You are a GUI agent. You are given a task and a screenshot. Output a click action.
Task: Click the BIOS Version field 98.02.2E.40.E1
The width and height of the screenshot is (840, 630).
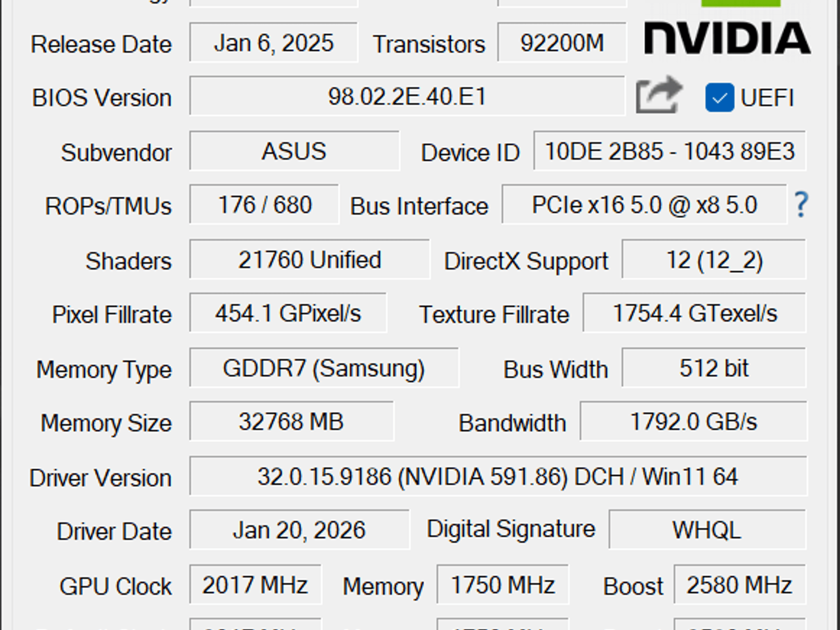point(407,96)
